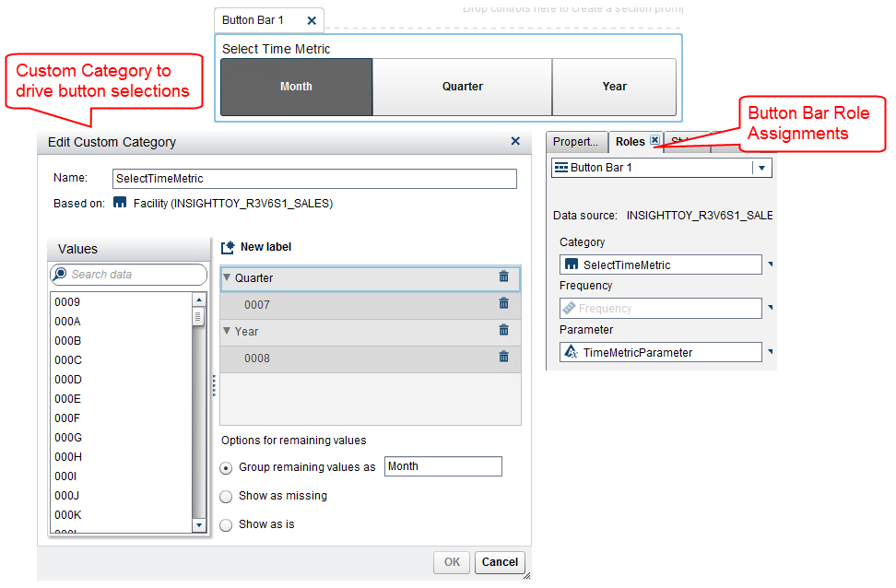Open the Category role dropdown arrow

coord(771,264)
